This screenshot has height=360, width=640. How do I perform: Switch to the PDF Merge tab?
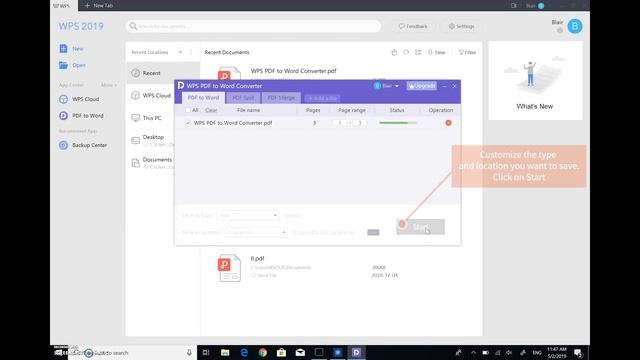pyautogui.click(x=281, y=98)
